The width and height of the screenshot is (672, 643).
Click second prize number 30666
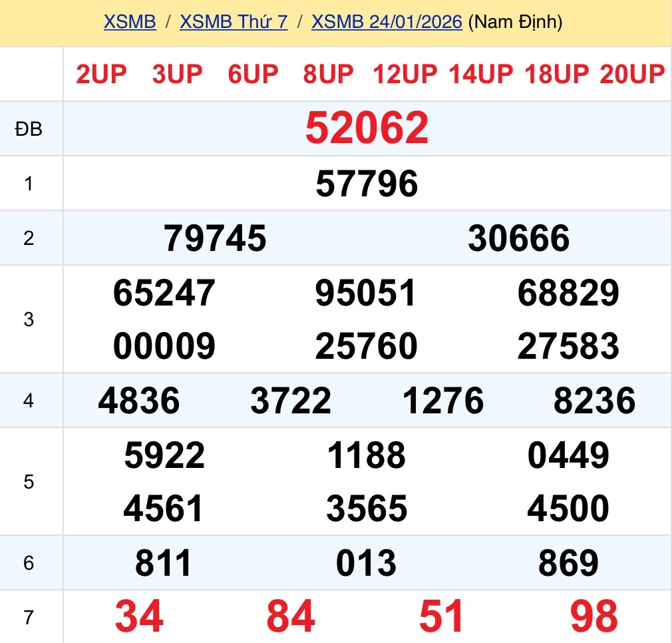518,238
